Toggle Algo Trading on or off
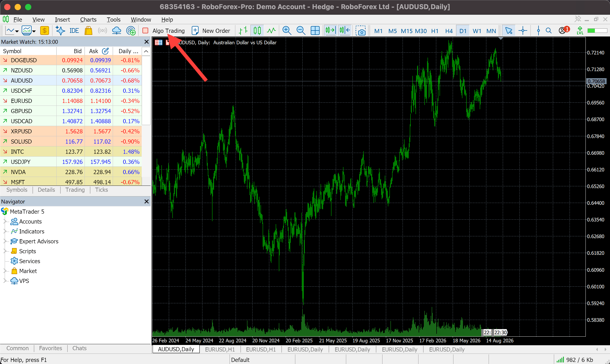The height and width of the screenshot is (364, 610). point(164,31)
